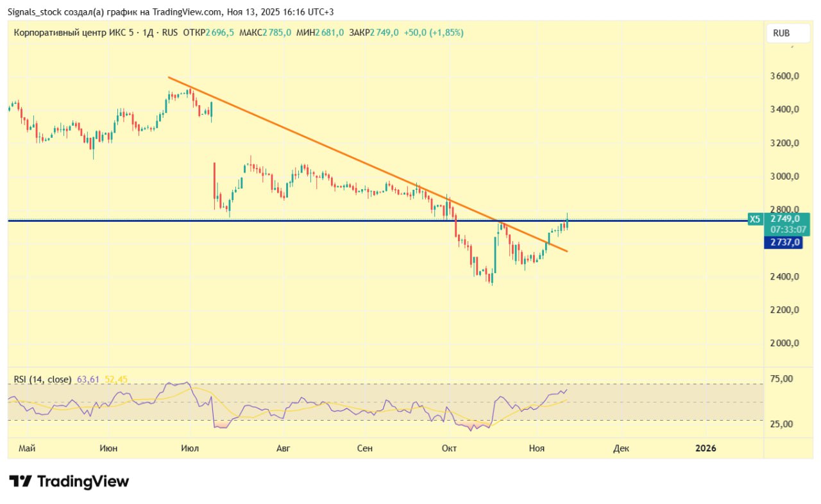Click the RSI value 63,61
Screen dimensions: 821x504
[x=88, y=380]
